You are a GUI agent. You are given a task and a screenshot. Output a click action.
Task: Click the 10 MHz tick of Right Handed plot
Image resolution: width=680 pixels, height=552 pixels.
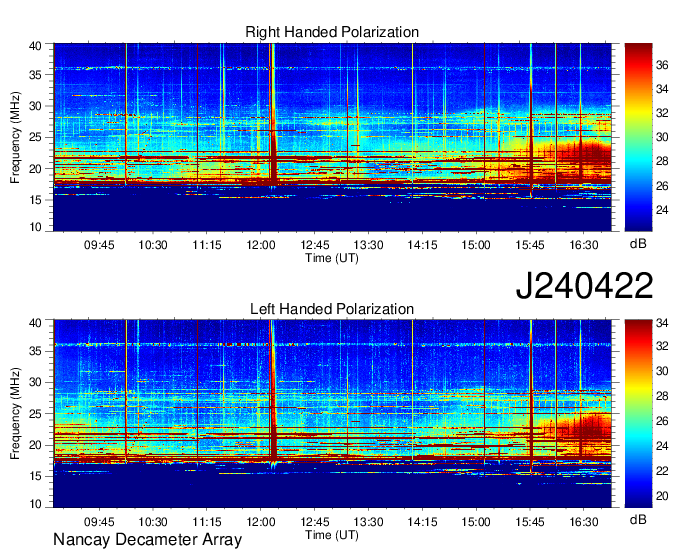coord(36,227)
